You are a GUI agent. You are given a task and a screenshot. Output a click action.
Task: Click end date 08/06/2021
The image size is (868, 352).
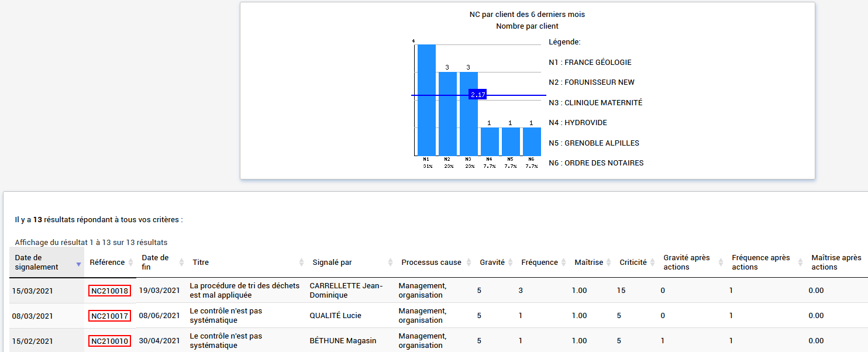click(x=159, y=316)
